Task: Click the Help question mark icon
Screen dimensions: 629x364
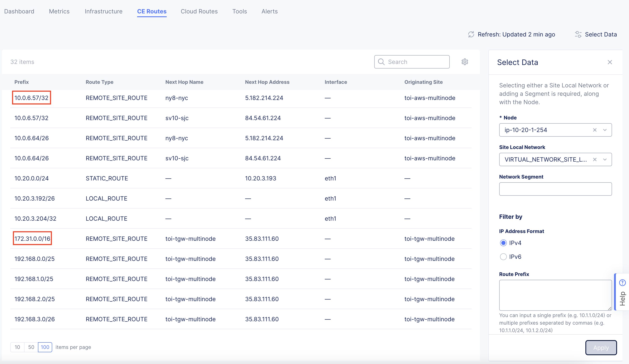Action: (x=622, y=282)
